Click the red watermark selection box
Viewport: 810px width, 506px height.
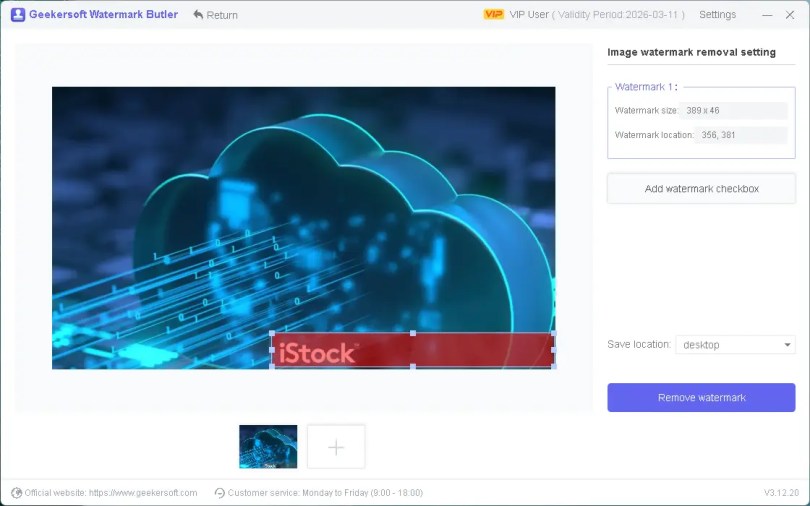(413, 350)
